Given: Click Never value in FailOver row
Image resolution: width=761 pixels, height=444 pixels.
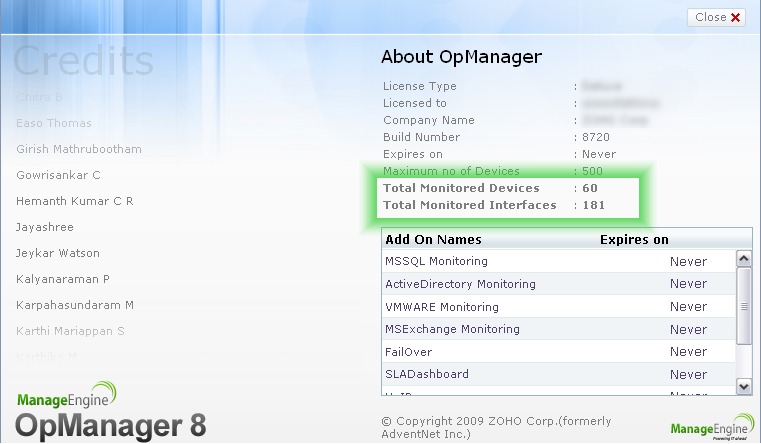Looking at the screenshot, I should pyautogui.click(x=688, y=352).
